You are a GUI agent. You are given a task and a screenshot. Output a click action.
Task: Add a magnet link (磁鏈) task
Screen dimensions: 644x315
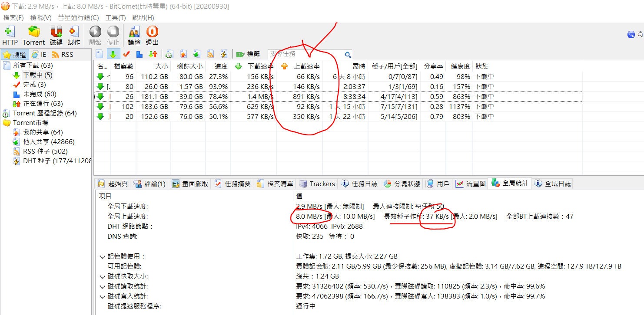[56, 36]
